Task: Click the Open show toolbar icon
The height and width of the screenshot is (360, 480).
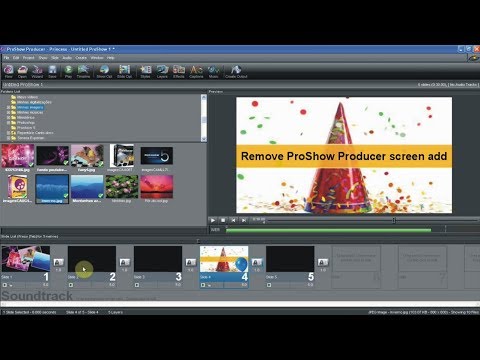Action: pyautogui.click(x=22, y=70)
